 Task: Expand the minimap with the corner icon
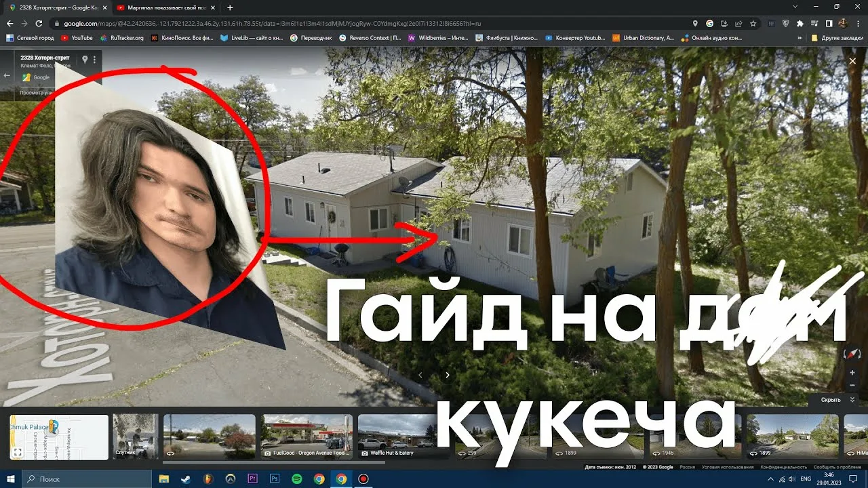tap(18, 452)
